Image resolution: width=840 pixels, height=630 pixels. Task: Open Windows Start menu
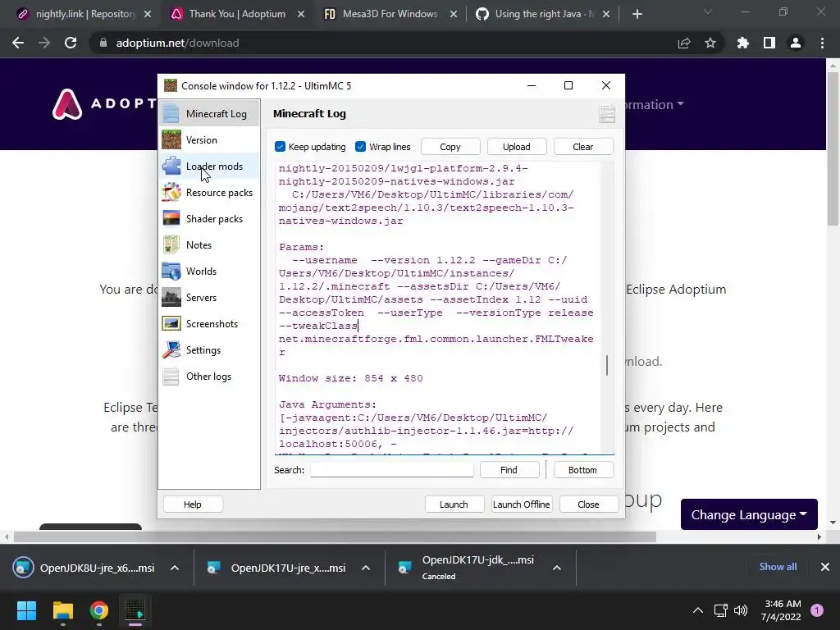click(x=26, y=610)
